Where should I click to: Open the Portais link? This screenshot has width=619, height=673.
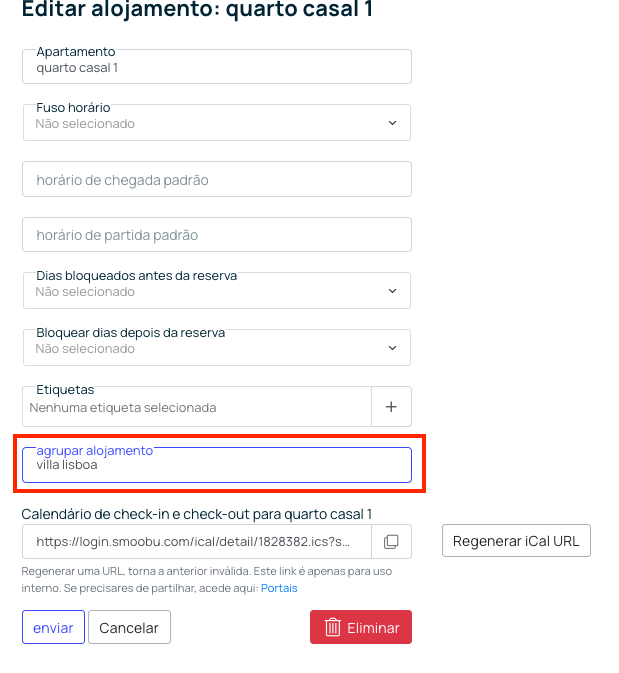pos(279,588)
